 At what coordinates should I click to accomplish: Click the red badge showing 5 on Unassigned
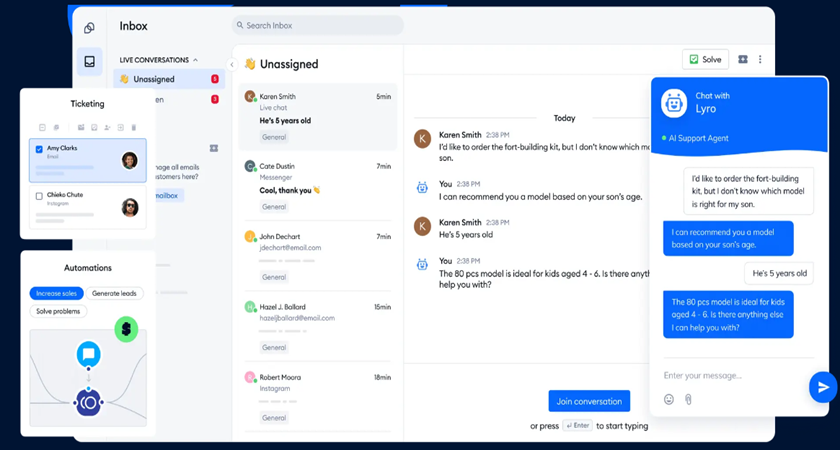pyautogui.click(x=215, y=79)
